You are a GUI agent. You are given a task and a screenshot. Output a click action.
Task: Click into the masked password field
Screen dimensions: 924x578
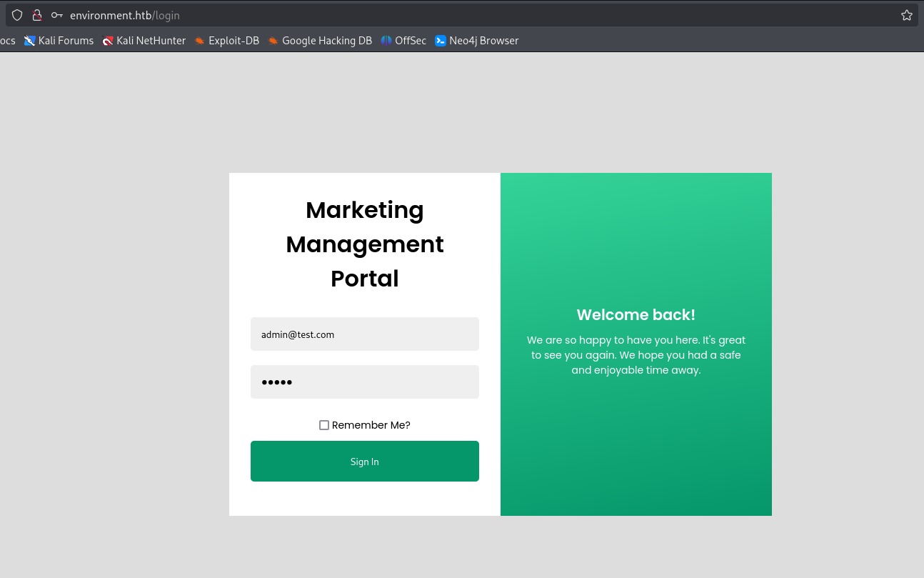click(364, 382)
